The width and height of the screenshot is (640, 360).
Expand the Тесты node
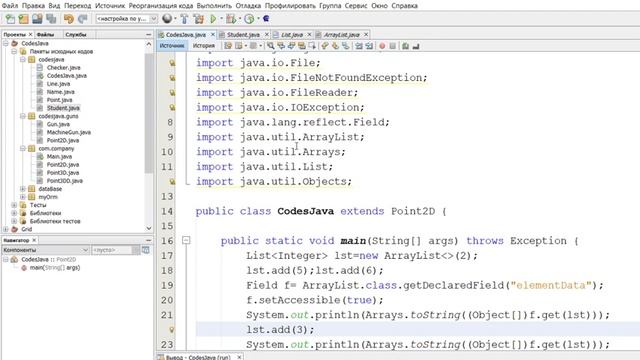(14, 205)
